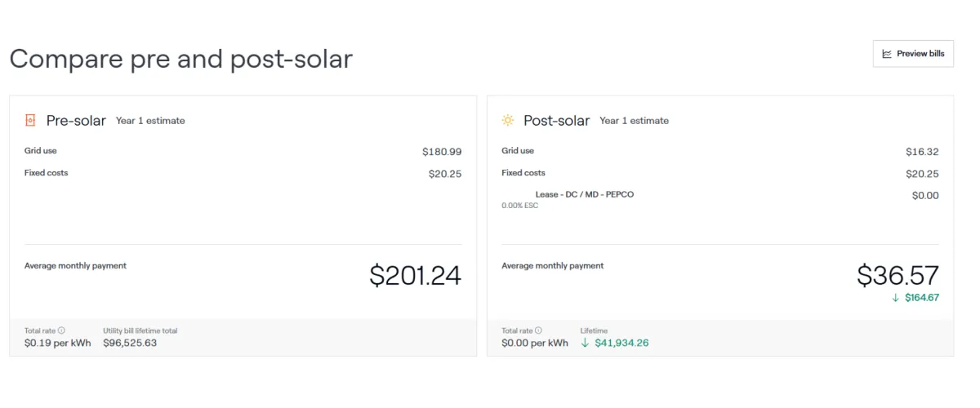980x408 pixels.
Task: Click the $36.57 average monthly payment
Action: click(x=898, y=275)
